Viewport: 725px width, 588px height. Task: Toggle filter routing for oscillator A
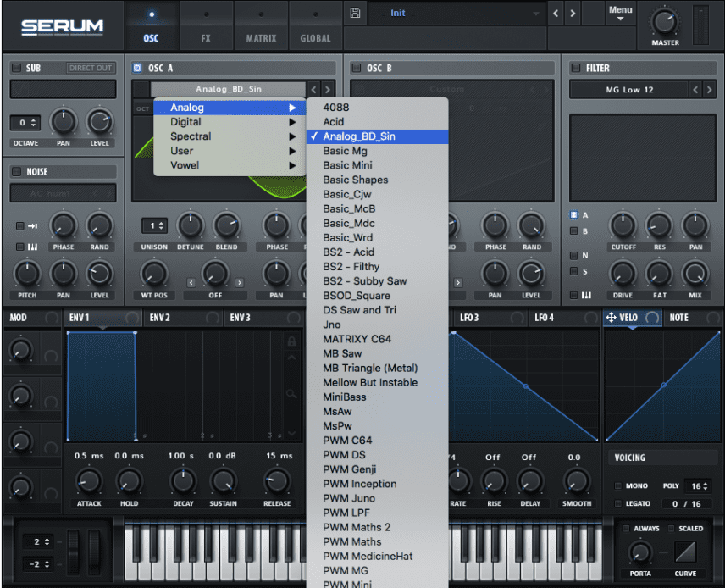(573, 214)
